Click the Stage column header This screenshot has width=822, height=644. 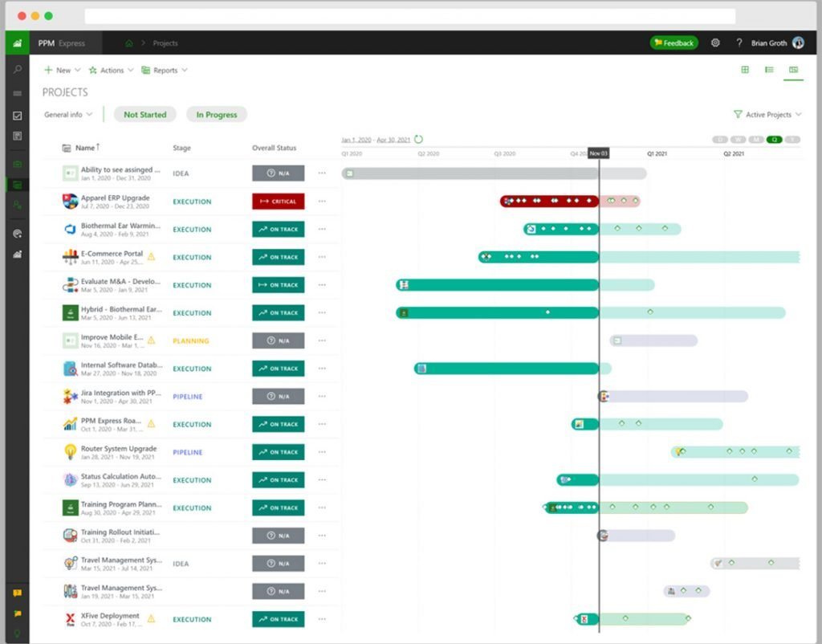[x=182, y=148]
